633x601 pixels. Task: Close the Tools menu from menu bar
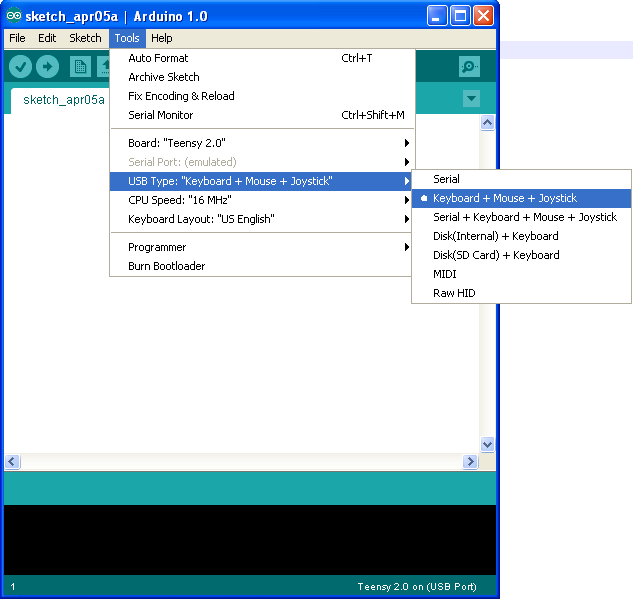127,38
